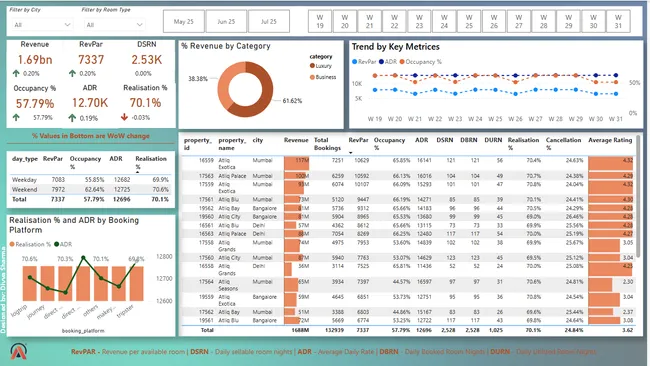
Task: Select the Jul 25 month button
Action: point(269,22)
